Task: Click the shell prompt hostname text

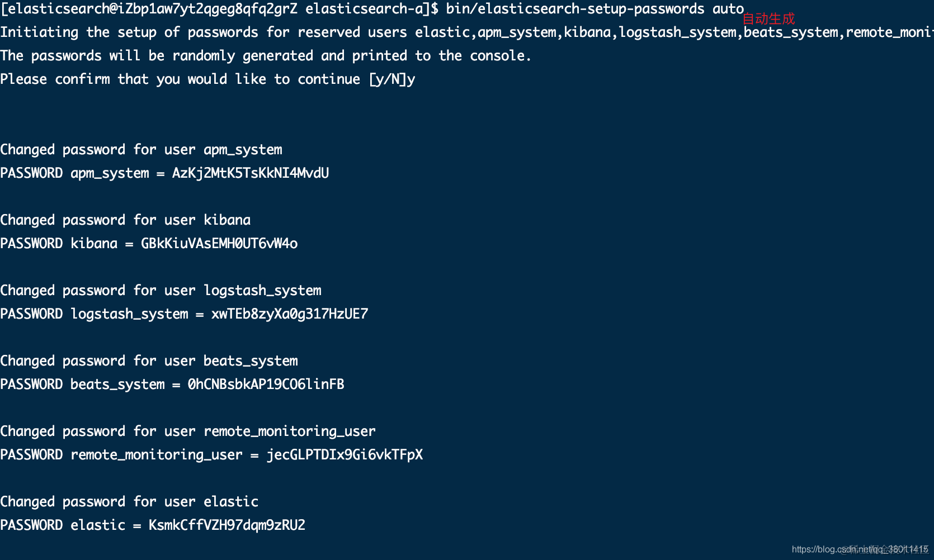Action: (207, 9)
